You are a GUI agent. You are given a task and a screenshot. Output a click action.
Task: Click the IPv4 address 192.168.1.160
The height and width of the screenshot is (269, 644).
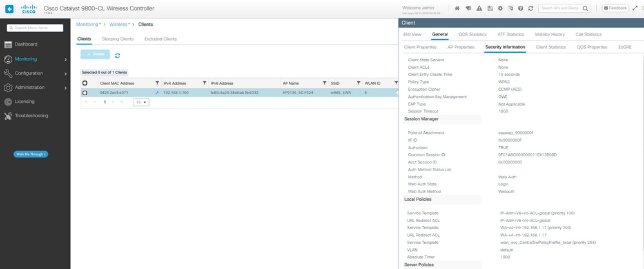tap(176, 93)
